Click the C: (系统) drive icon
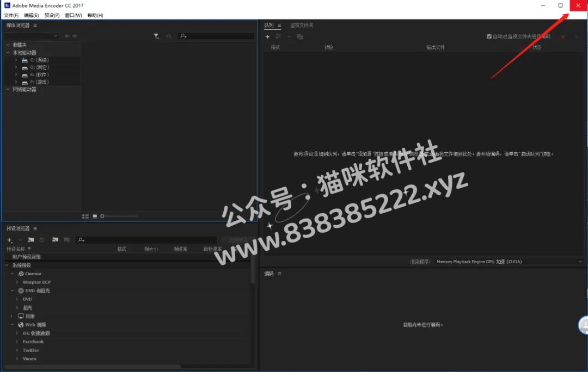 tap(24, 60)
